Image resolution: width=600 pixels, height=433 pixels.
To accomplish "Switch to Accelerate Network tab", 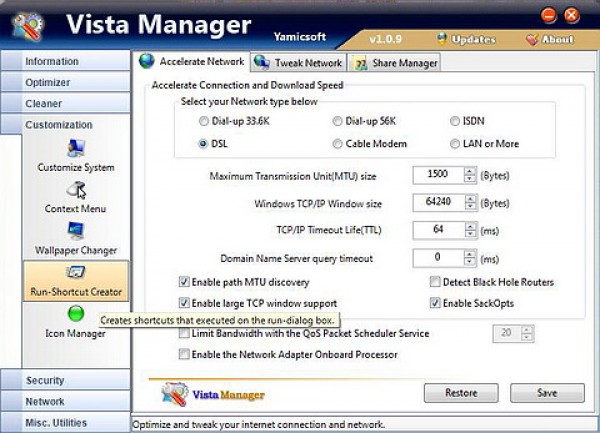I will coord(192,62).
